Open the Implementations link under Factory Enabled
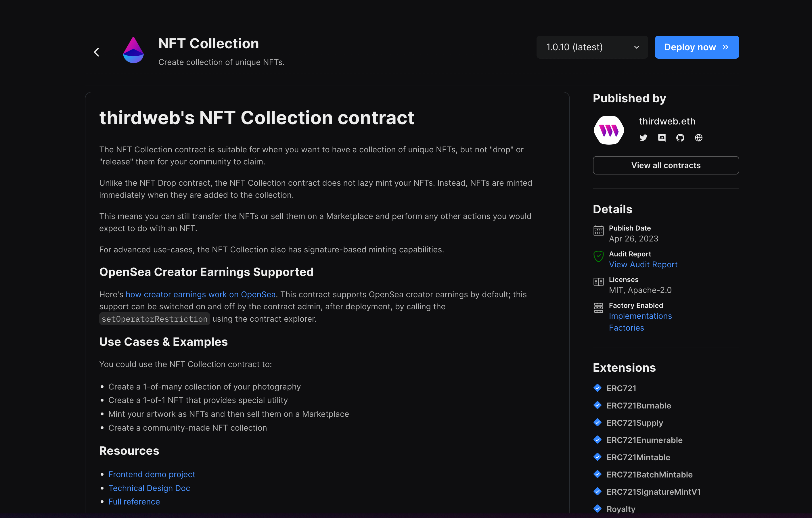The image size is (812, 518). tap(640, 316)
